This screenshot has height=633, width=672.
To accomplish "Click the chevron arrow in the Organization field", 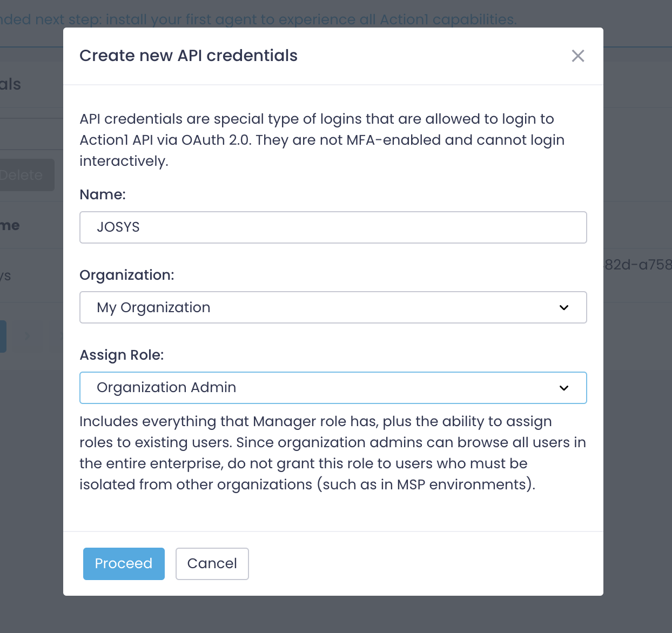I will pos(564,307).
